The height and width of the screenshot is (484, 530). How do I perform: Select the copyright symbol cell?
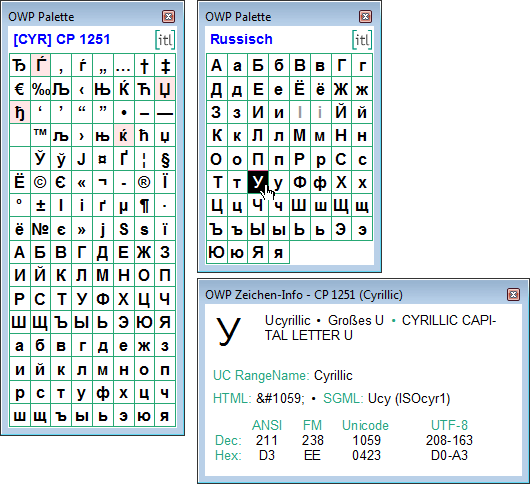click(x=40, y=183)
